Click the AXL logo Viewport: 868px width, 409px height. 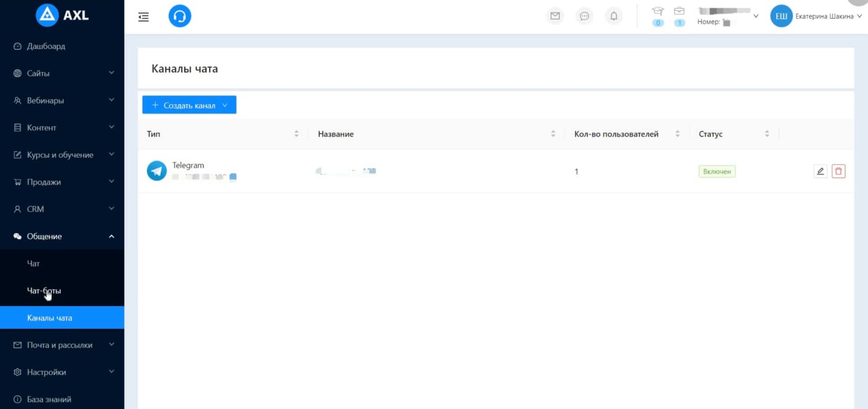pos(62,15)
